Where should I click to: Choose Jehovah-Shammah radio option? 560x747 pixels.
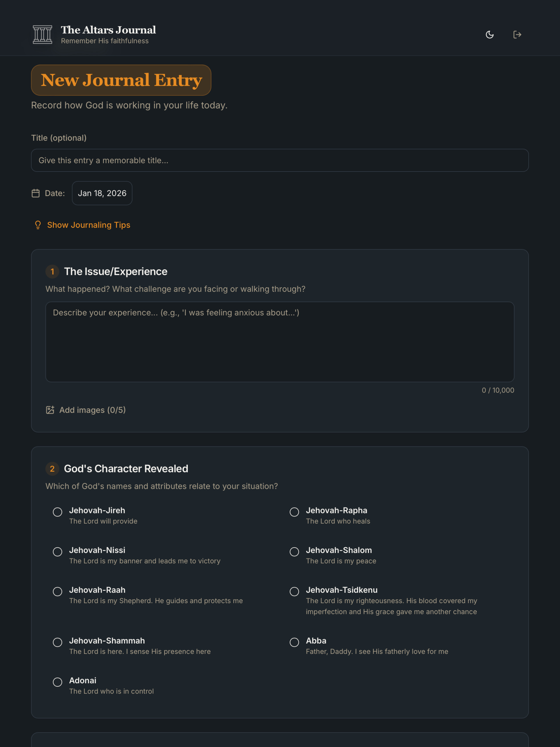[58, 642]
